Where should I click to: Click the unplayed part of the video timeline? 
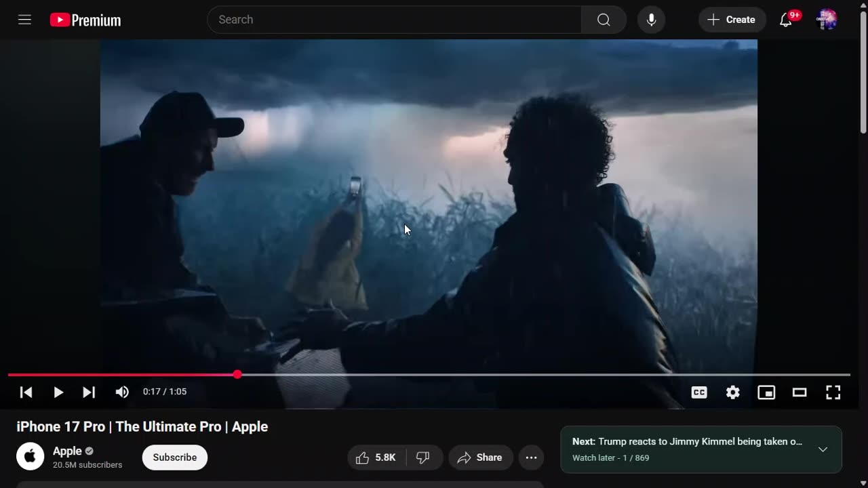pyautogui.click(x=546, y=374)
